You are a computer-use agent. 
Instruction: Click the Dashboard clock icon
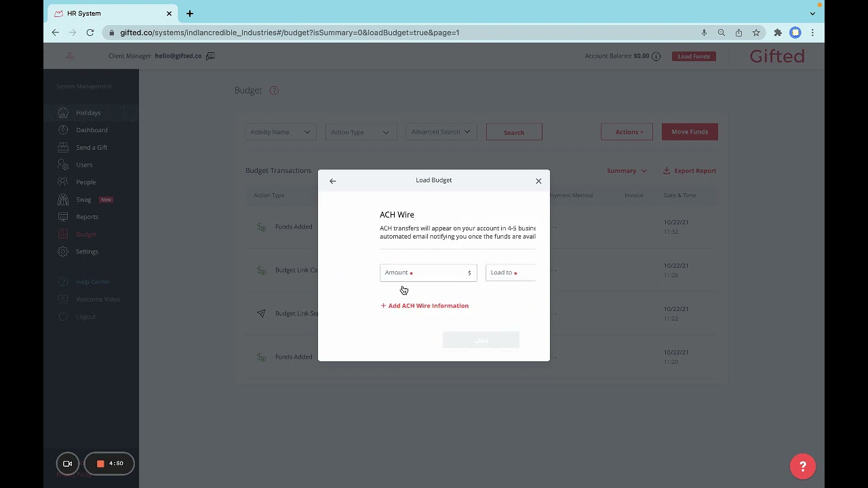pyautogui.click(x=63, y=130)
